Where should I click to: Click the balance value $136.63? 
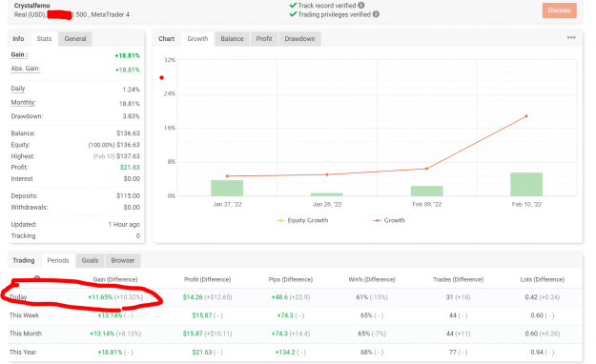click(x=128, y=133)
